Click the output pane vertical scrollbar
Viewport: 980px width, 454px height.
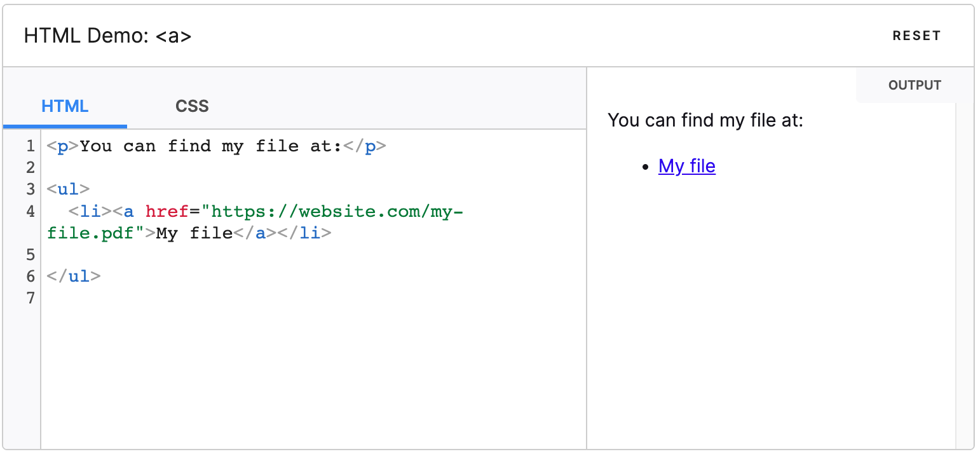pos(964,273)
